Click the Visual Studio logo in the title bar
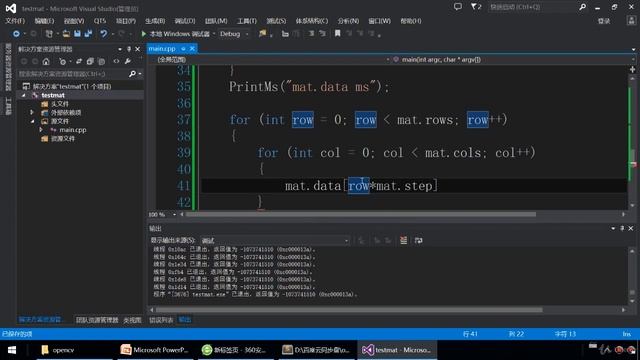Screen dimensions: 640x360 [11, 8]
